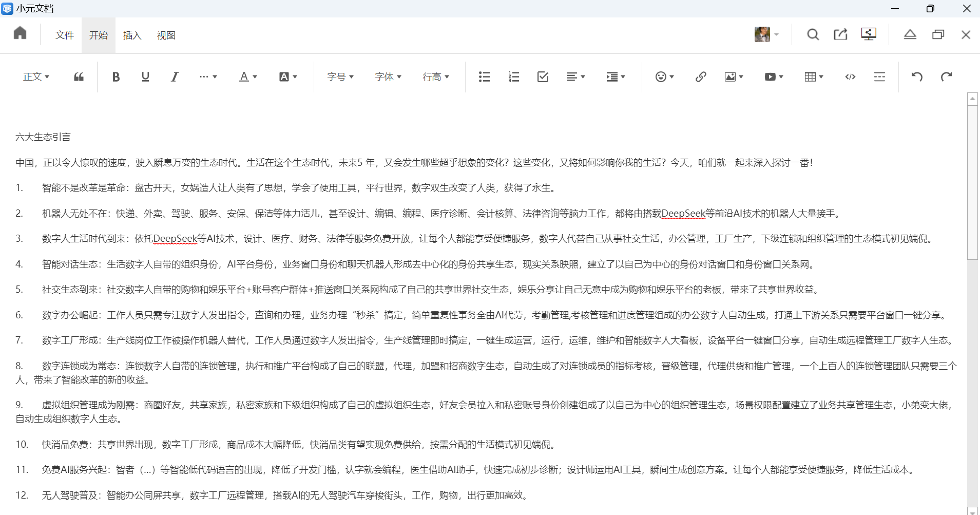Toggle bold formatting

pos(116,77)
